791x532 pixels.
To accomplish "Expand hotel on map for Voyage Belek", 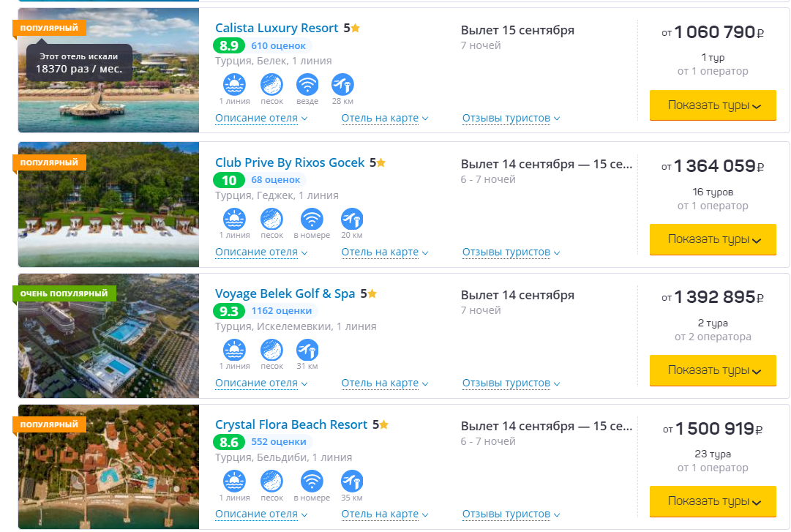I will click(x=384, y=383).
